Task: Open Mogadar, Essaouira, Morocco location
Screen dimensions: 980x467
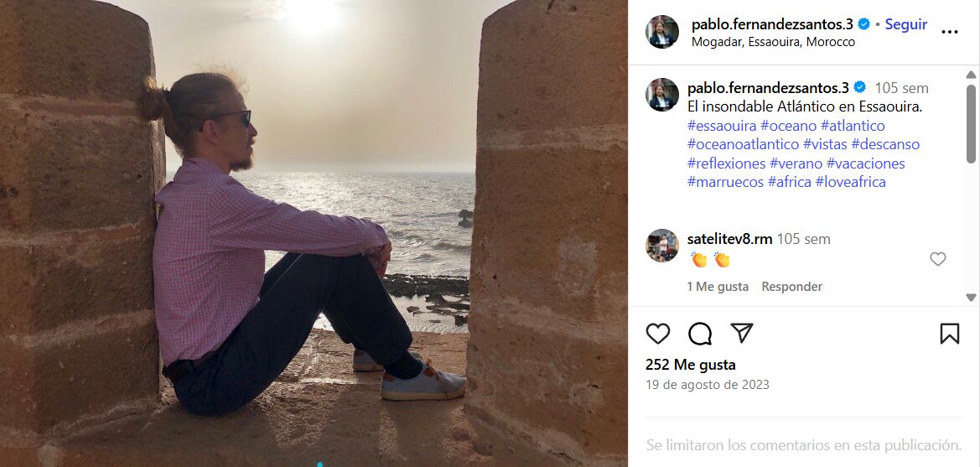Action: click(773, 42)
